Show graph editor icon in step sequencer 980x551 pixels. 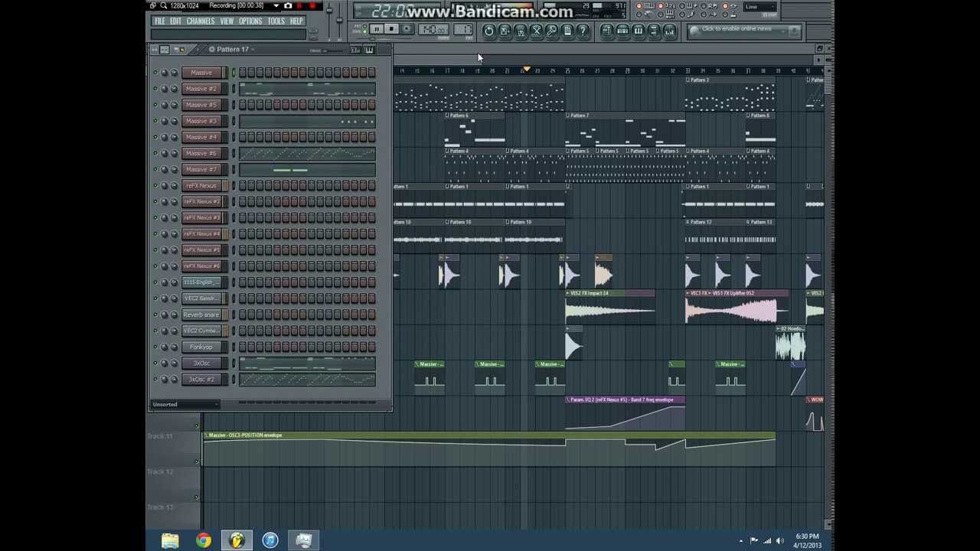point(355,50)
